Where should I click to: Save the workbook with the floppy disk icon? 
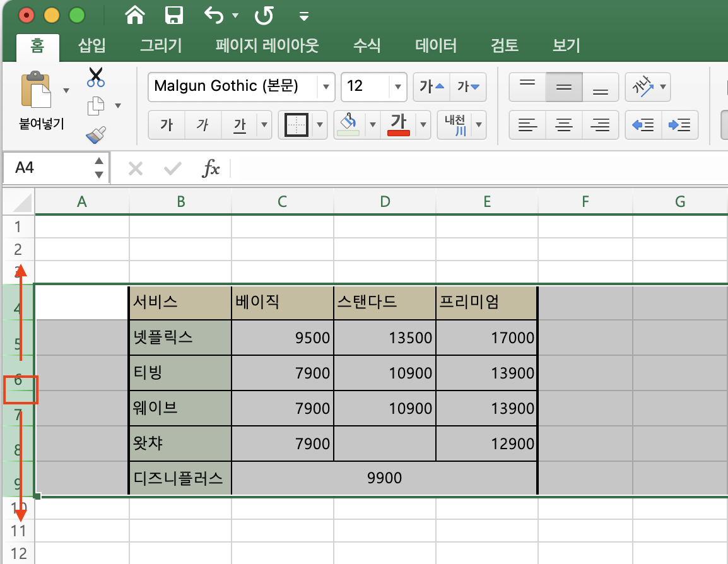pyautogui.click(x=174, y=15)
